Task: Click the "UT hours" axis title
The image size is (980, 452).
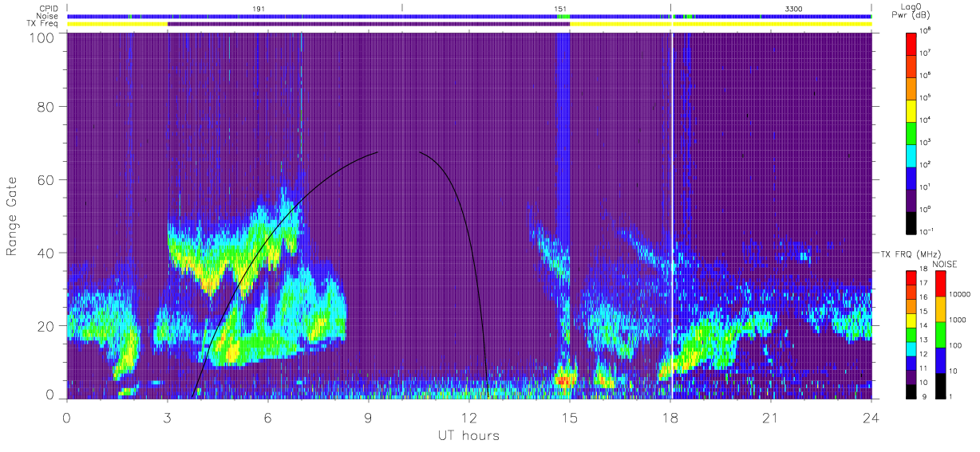Action: 468,435
